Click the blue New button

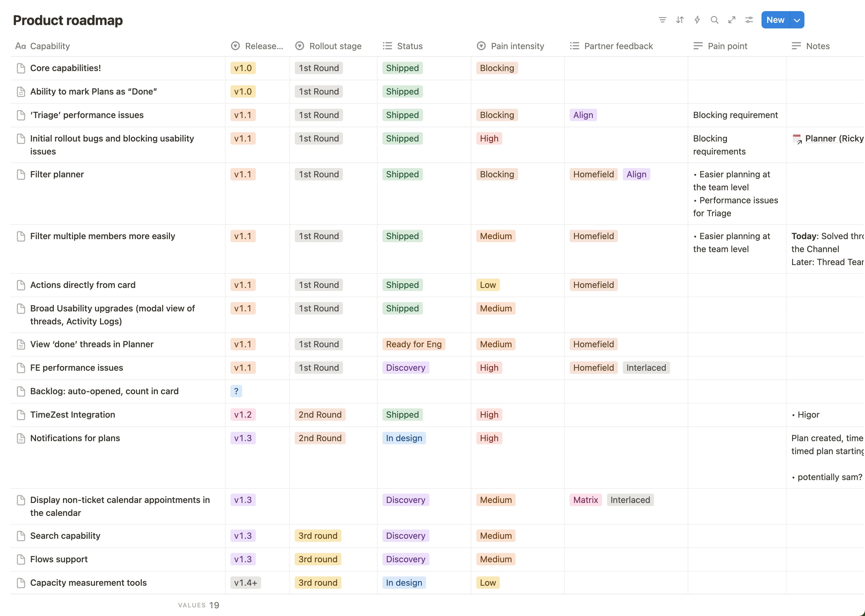[x=775, y=20]
